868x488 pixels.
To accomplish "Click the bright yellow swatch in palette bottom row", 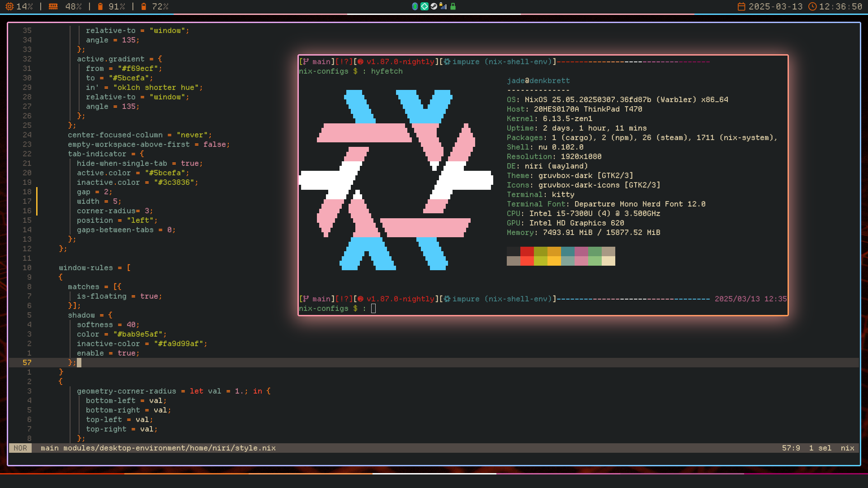I will pyautogui.click(x=554, y=261).
